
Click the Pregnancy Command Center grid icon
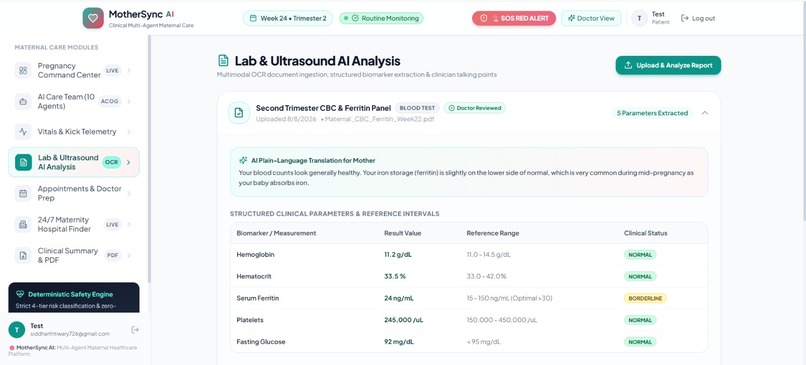point(23,70)
